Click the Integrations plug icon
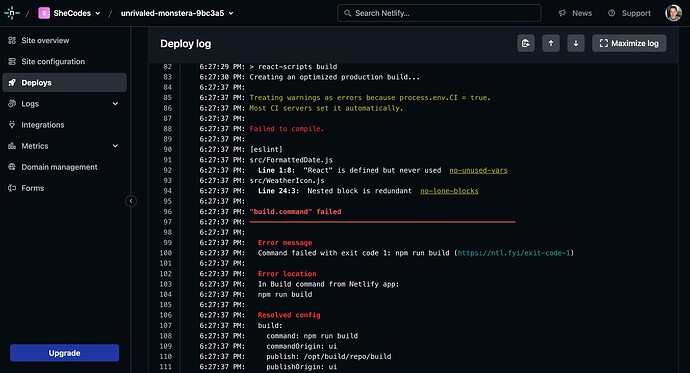Screen dimensions: 690x373 [12, 125]
